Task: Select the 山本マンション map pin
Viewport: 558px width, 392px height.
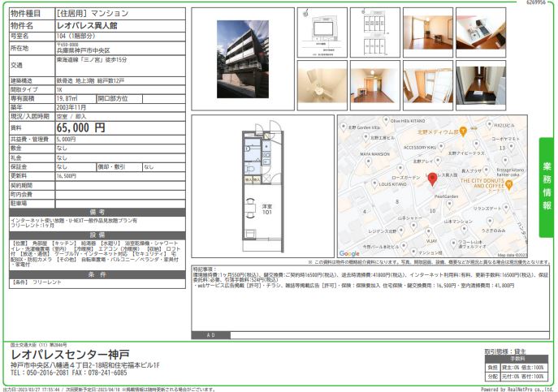Action: click(464, 229)
